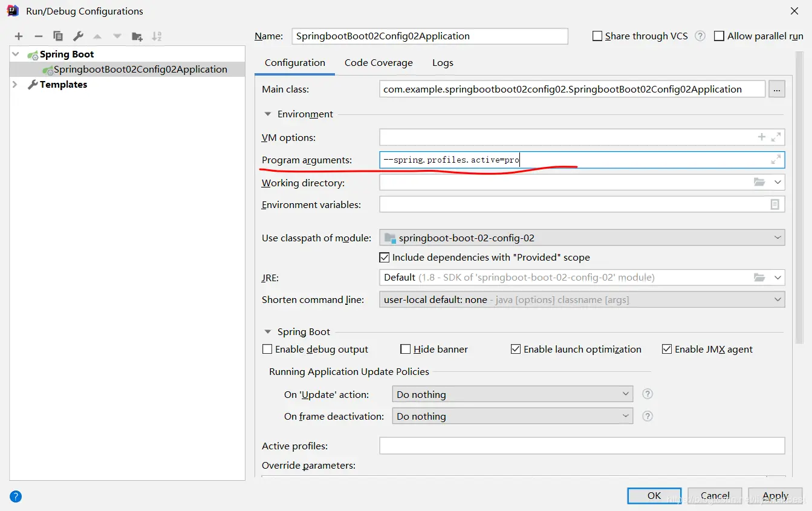Expand the VM options field

click(x=776, y=137)
